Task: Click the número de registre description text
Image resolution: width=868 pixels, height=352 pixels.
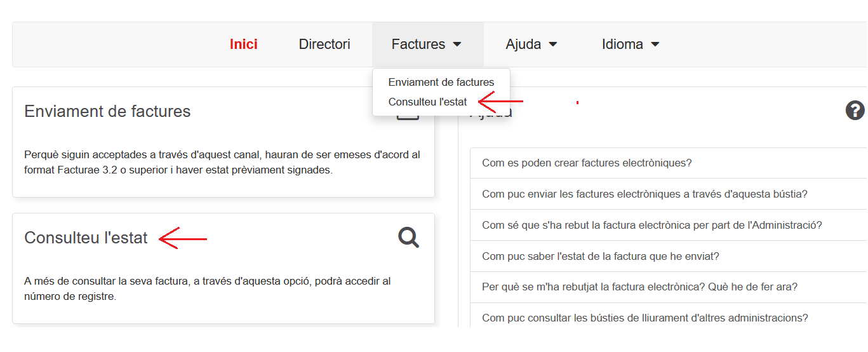Action: coord(207,288)
